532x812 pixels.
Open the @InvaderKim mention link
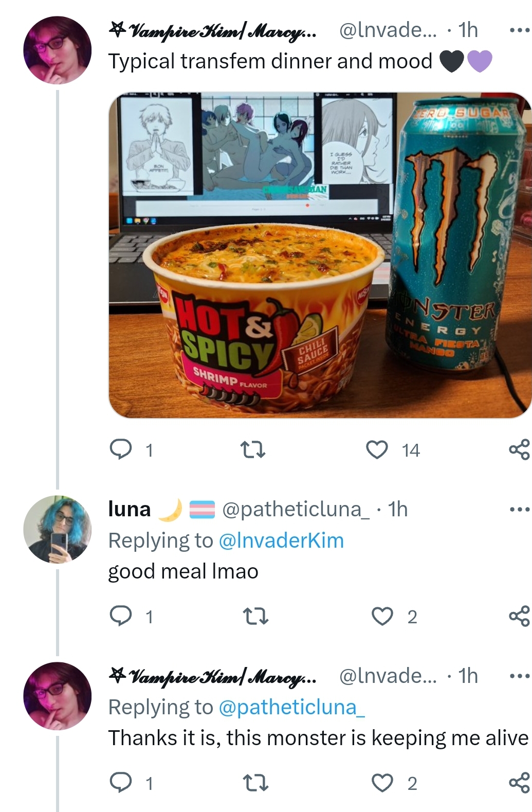tap(281, 540)
